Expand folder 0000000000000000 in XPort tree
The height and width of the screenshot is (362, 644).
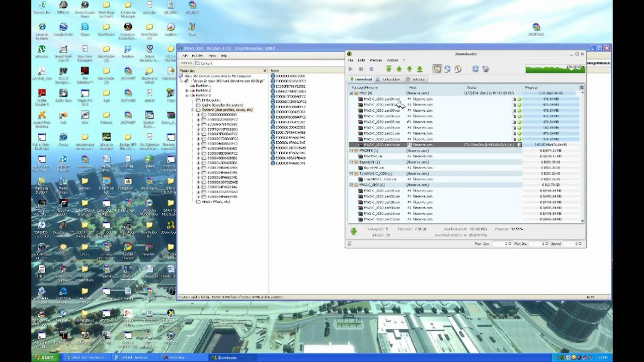point(198,115)
